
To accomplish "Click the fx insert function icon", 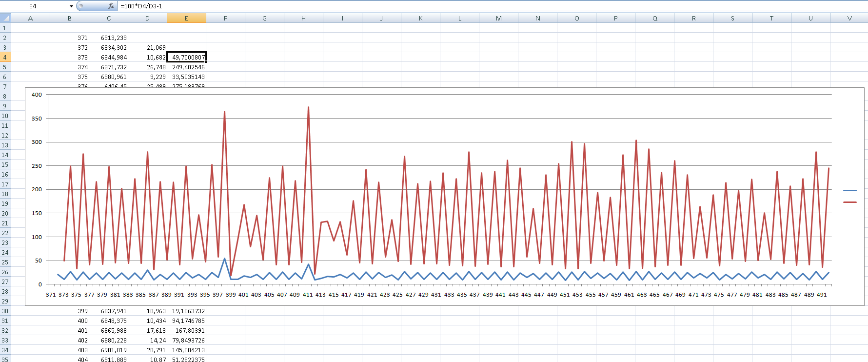I will [111, 6].
